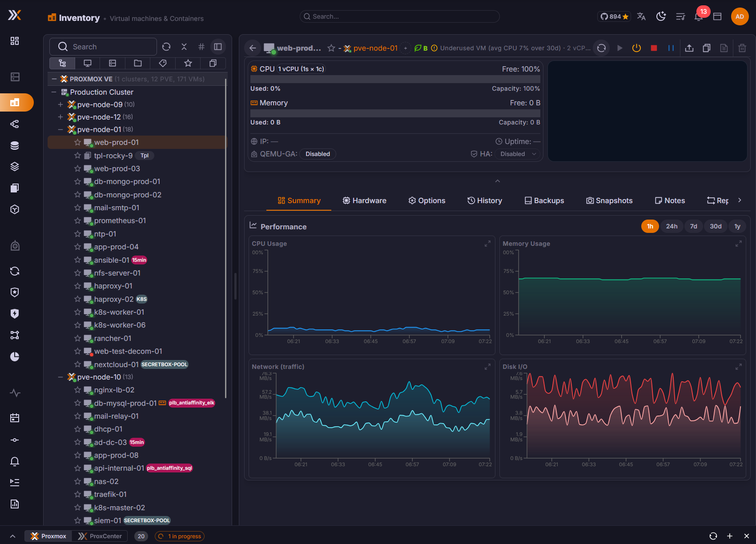Toggle window layout icon in top bar

pyautogui.click(x=717, y=16)
